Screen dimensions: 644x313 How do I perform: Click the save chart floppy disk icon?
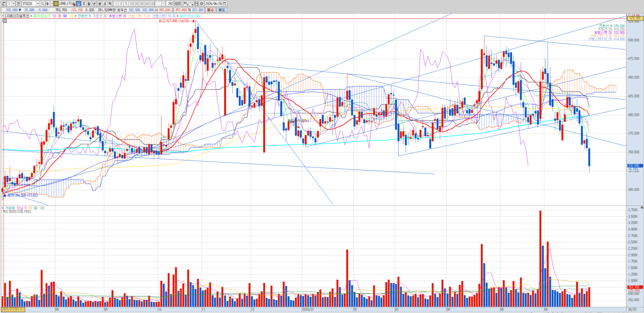coord(196,3)
